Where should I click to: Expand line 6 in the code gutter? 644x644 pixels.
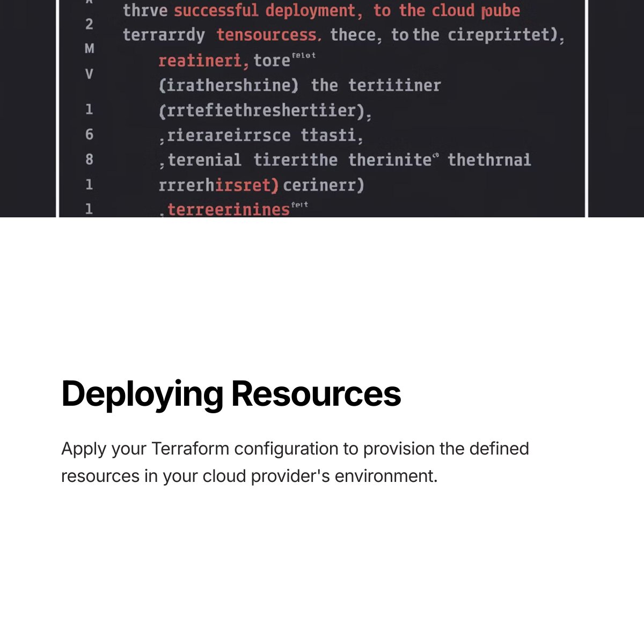89,135
